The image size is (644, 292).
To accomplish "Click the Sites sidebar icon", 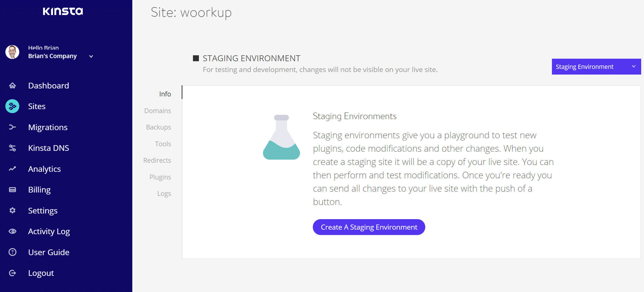I will pyautogui.click(x=12, y=106).
